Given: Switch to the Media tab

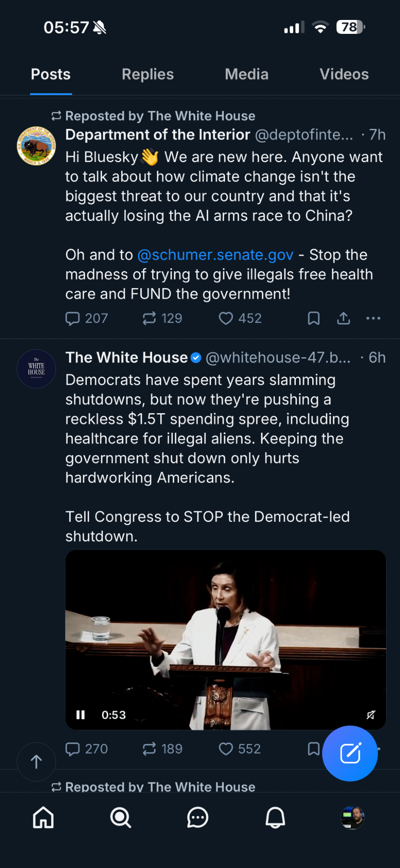Looking at the screenshot, I should (246, 74).
